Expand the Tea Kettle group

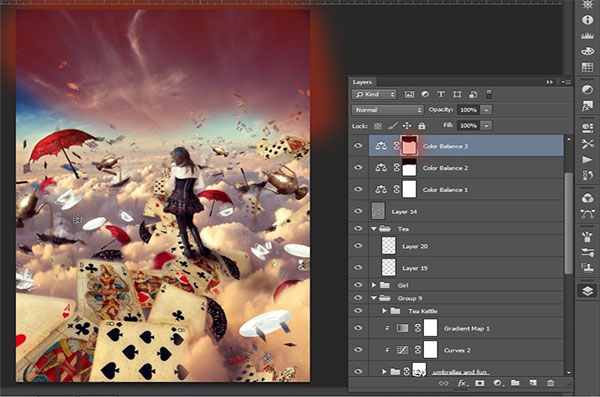[x=384, y=311]
